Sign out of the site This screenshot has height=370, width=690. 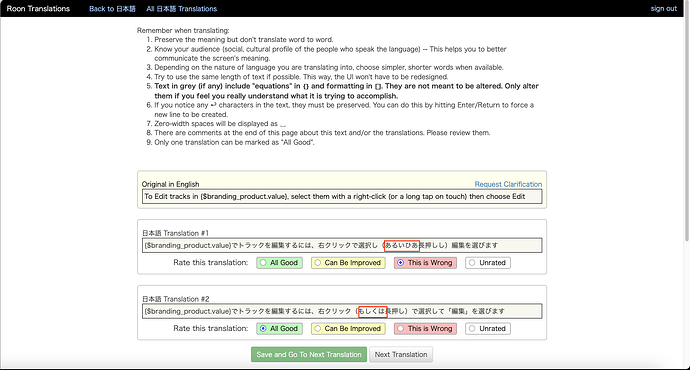664,8
